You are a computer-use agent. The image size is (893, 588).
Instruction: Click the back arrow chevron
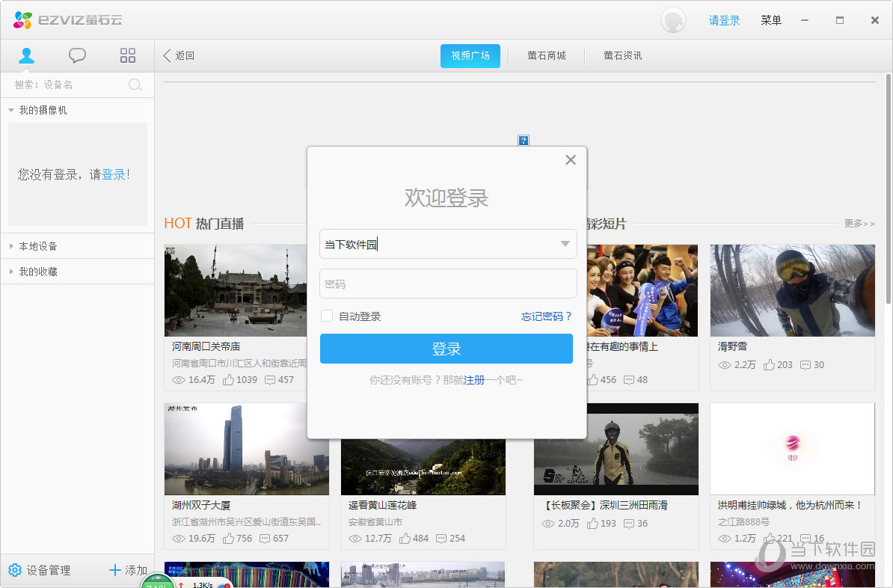[167, 55]
